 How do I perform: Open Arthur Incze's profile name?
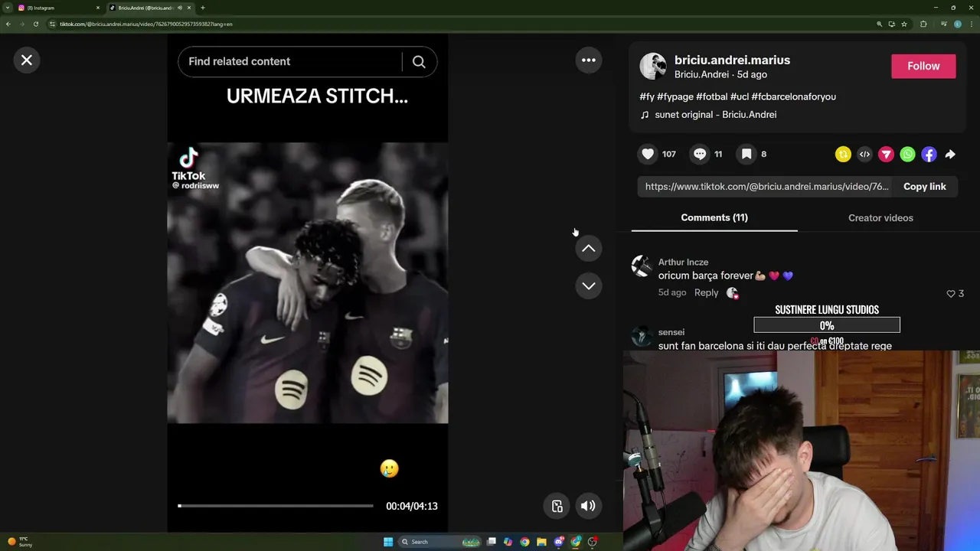[x=683, y=262]
